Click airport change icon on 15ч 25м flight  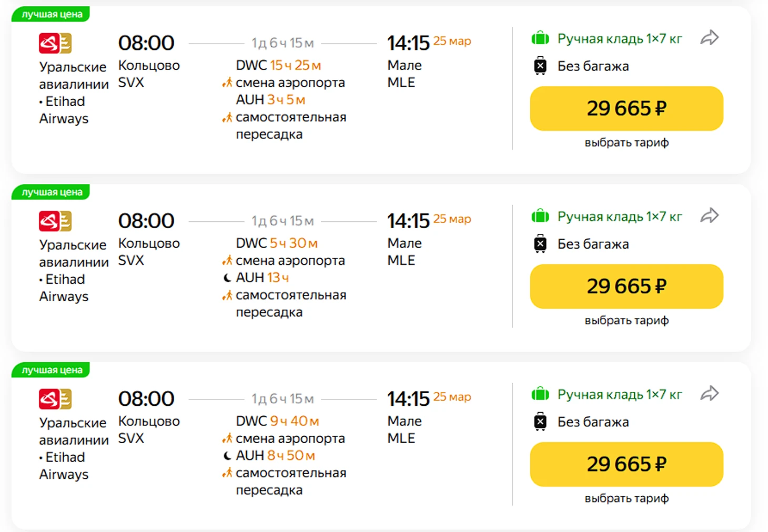coord(227,83)
